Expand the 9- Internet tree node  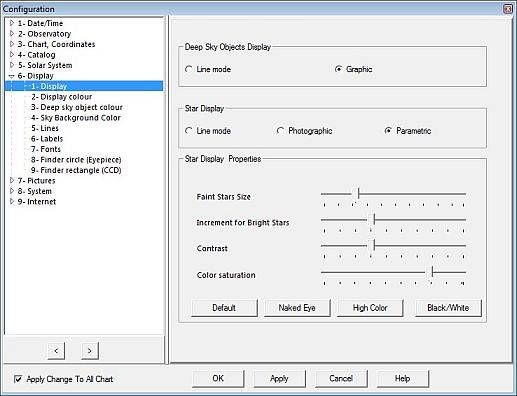point(12,202)
